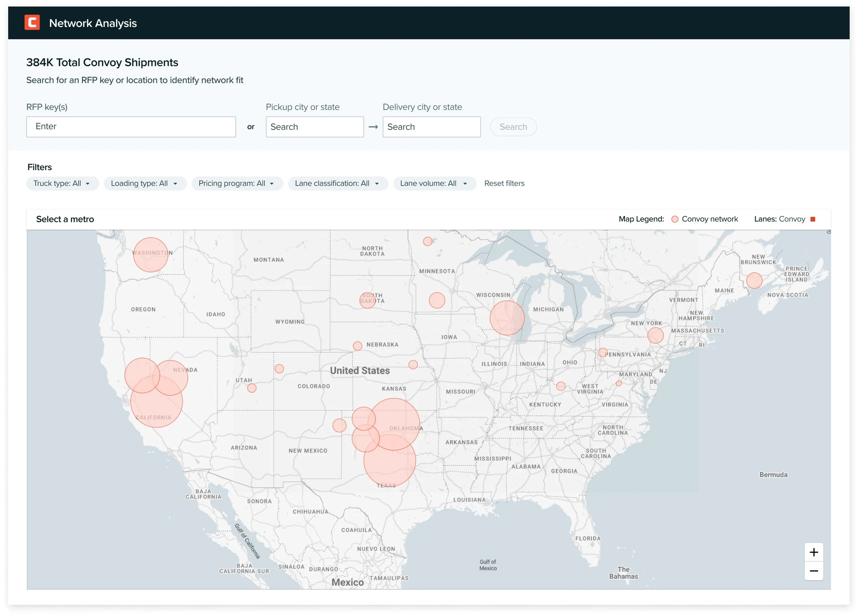
Task: Click the orange Convoy logo icon
Action: 32,23
